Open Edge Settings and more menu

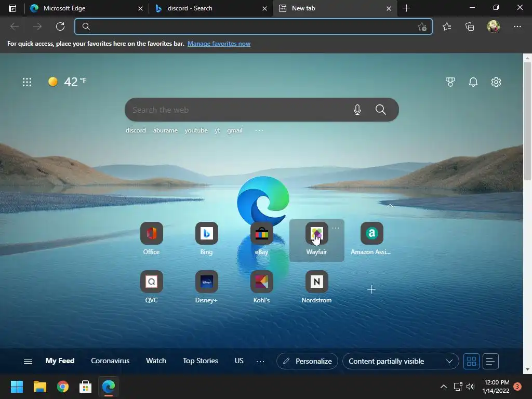pos(517,26)
